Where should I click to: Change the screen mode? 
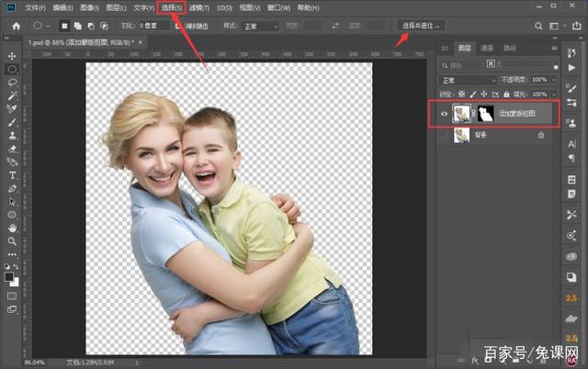[x=12, y=309]
